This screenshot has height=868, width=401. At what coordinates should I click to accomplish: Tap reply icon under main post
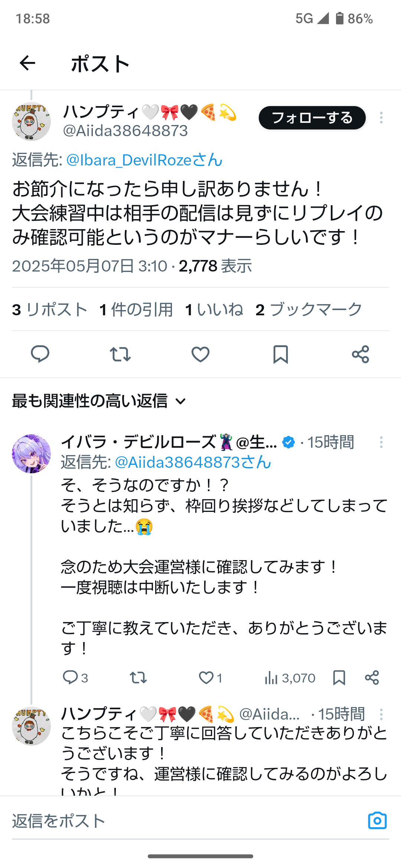pos(40,354)
